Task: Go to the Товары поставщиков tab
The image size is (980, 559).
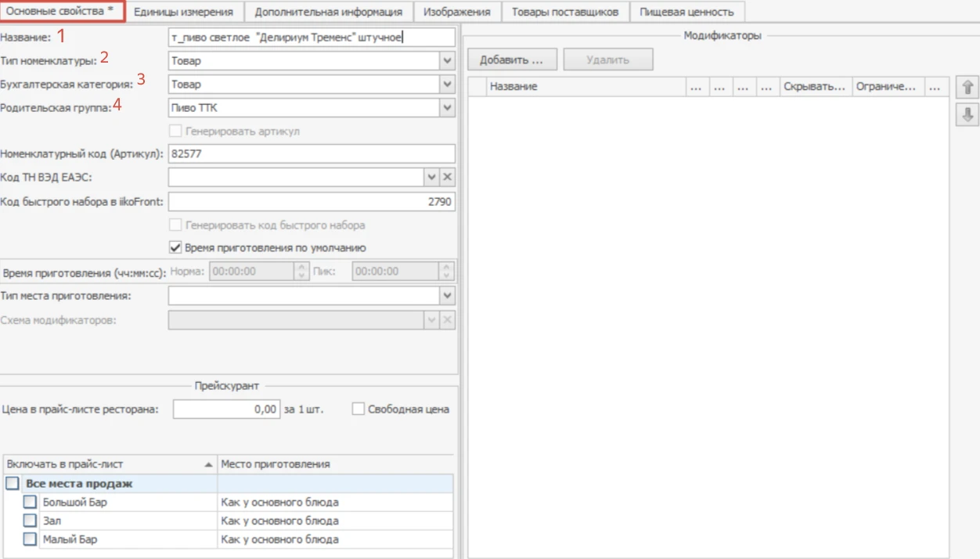Action: tap(565, 12)
